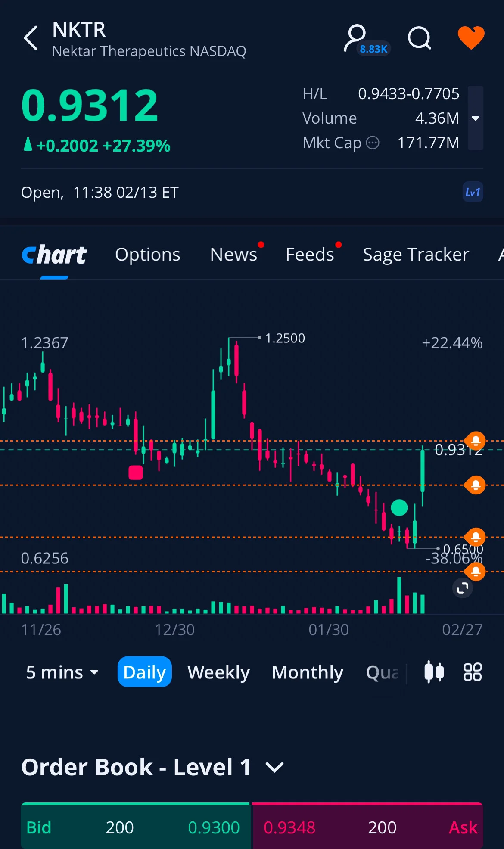The width and height of the screenshot is (504, 849).
Task: Switch to the Options tab
Action: coord(148,255)
